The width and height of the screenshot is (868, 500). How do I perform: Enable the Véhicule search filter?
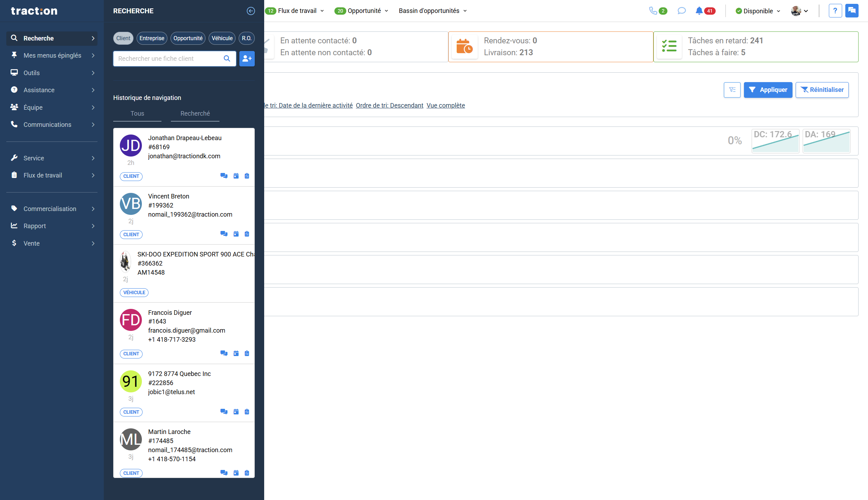pyautogui.click(x=222, y=38)
